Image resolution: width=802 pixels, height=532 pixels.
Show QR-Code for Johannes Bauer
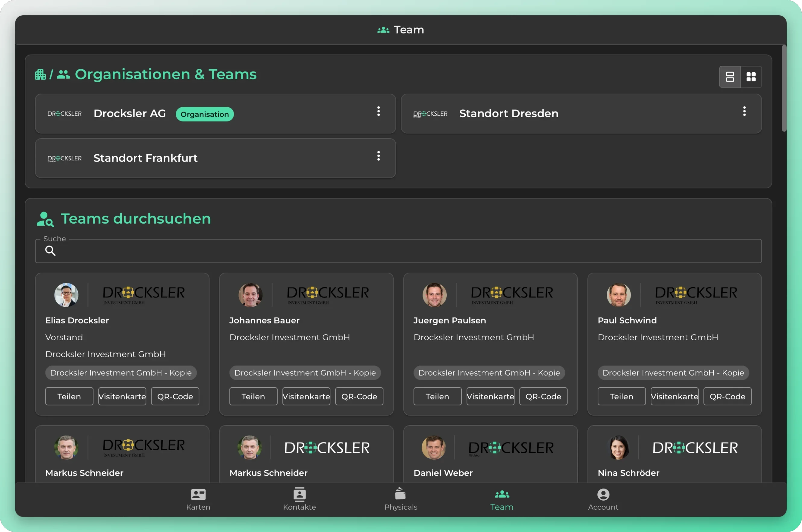[x=359, y=396]
